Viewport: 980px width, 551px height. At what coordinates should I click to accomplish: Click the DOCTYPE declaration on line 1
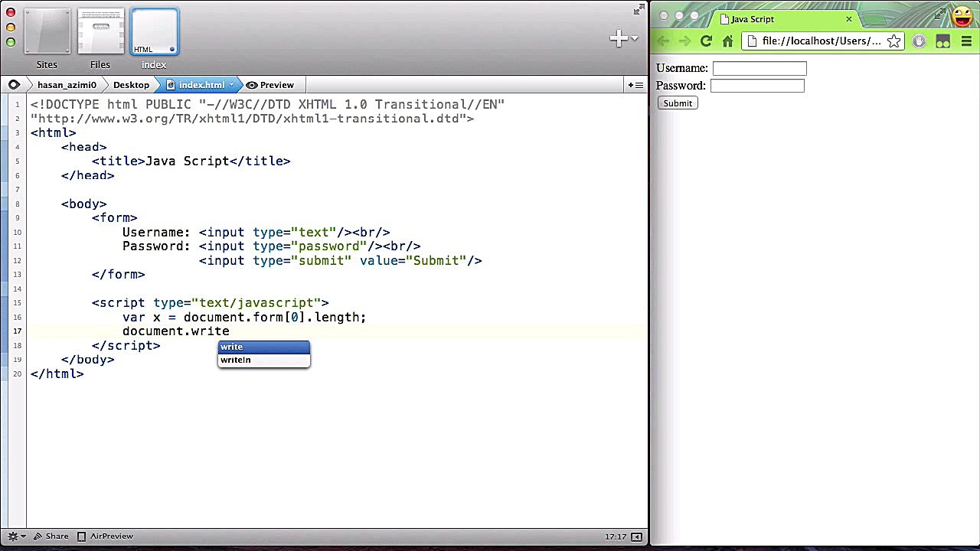pyautogui.click(x=268, y=105)
